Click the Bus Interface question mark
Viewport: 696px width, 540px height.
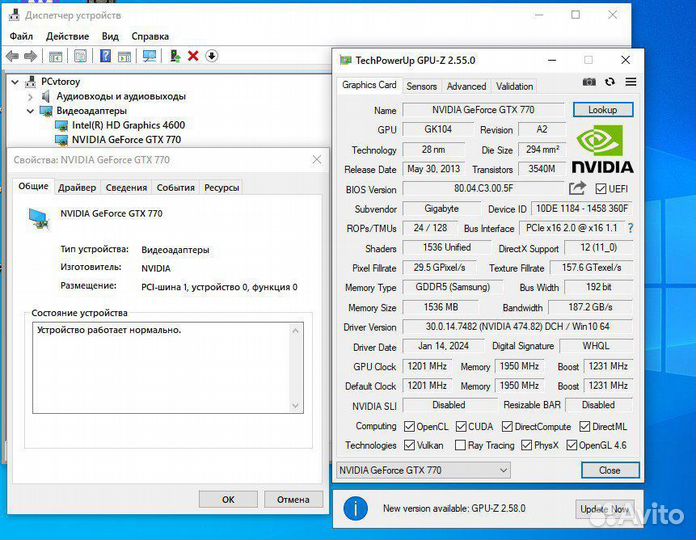tap(630, 228)
